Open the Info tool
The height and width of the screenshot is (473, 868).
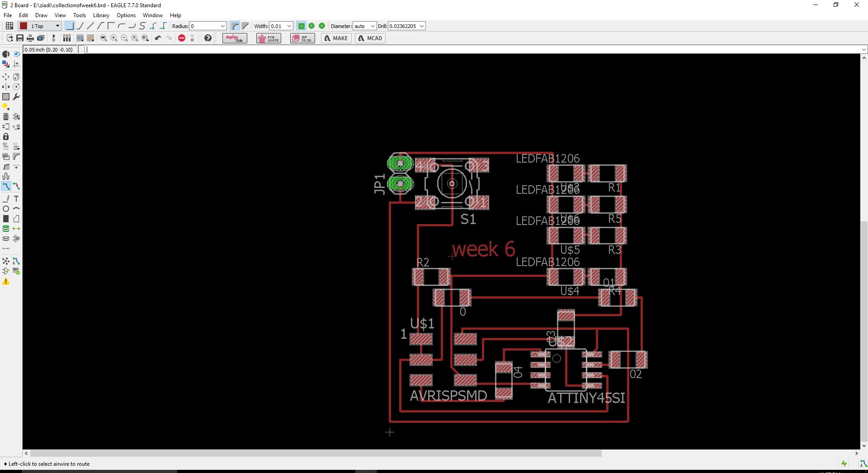click(6, 54)
